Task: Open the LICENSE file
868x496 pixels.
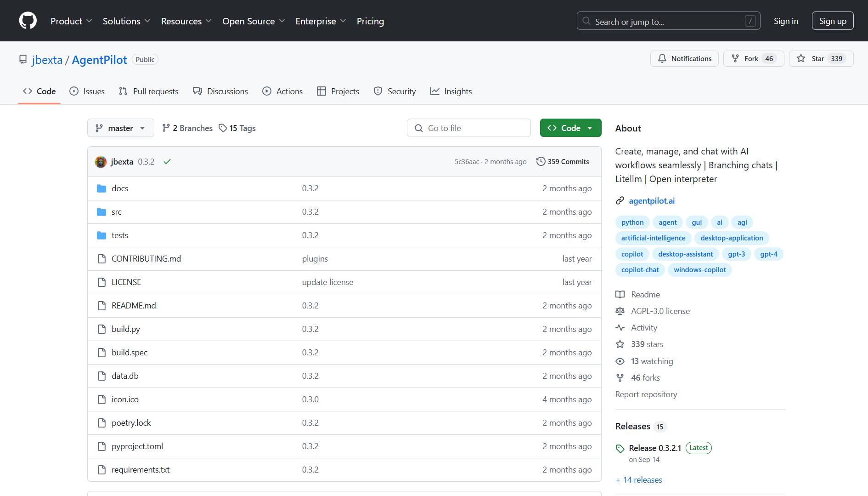Action: (x=126, y=282)
